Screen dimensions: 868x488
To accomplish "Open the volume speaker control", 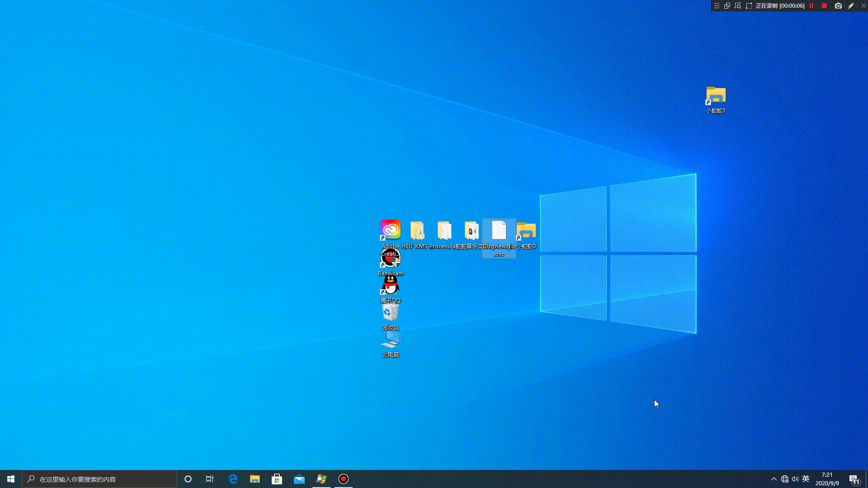I will tap(795, 479).
